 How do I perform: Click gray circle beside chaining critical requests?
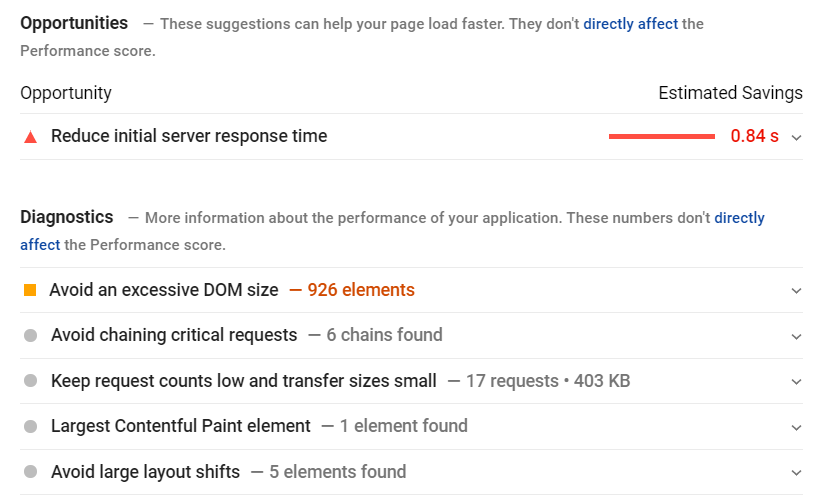[x=30, y=336]
